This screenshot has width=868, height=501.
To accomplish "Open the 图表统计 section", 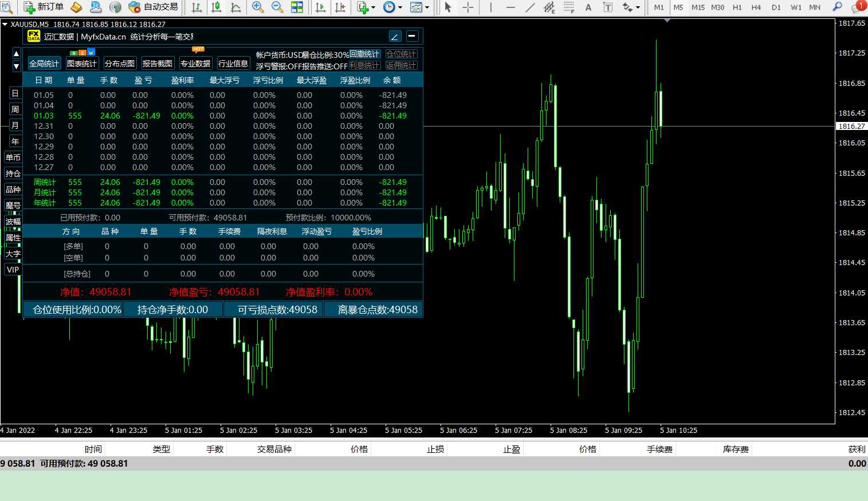I will click(82, 64).
